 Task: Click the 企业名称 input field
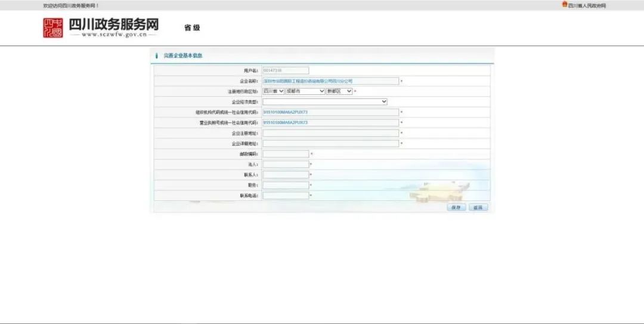coord(330,81)
